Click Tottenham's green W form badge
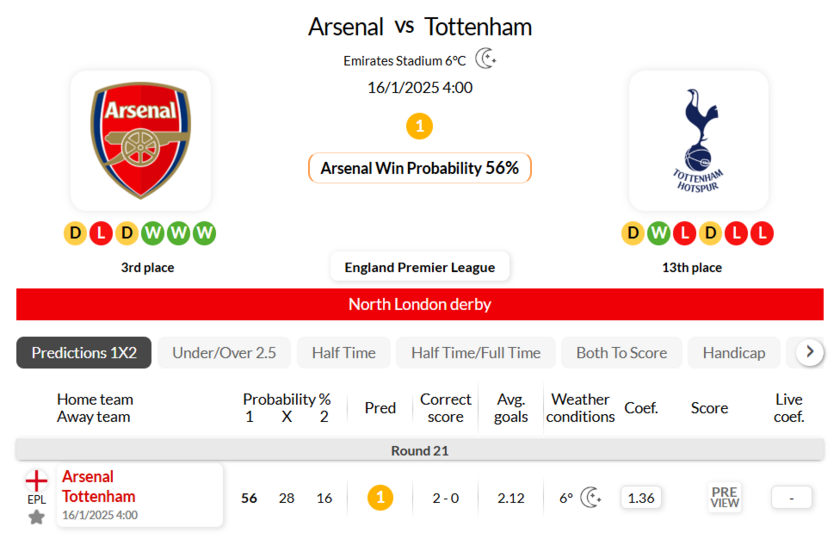The width and height of the screenshot is (840, 539). click(658, 234)
